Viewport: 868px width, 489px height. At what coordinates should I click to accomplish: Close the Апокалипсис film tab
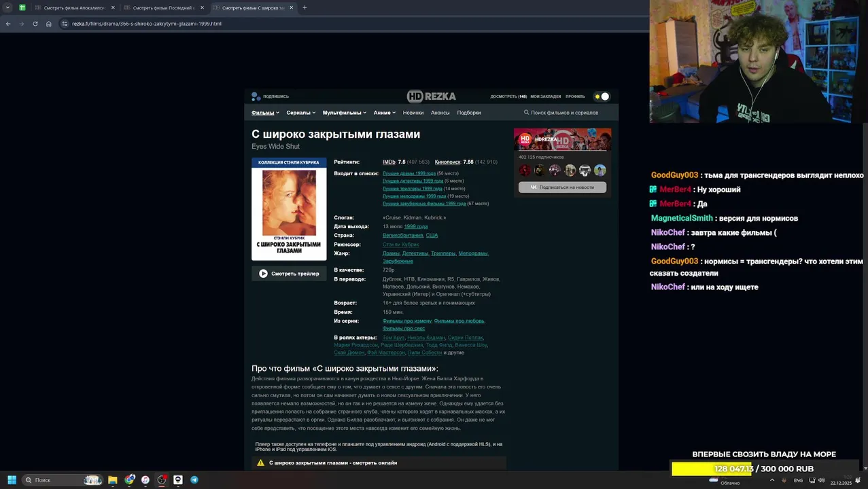[112, 7]
